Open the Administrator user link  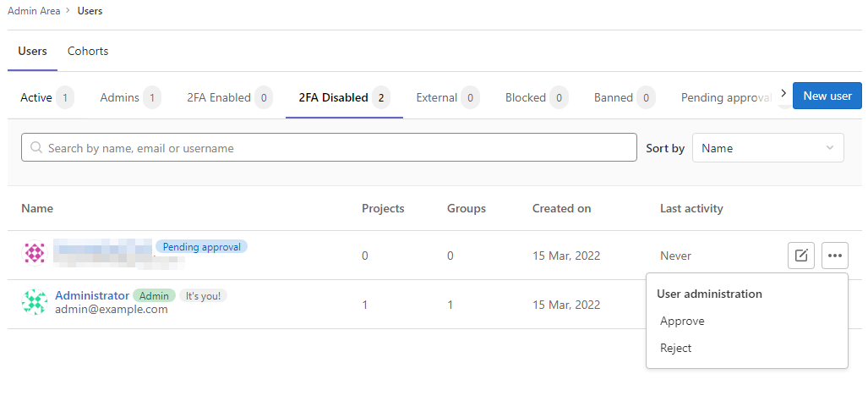coord(92,295)
